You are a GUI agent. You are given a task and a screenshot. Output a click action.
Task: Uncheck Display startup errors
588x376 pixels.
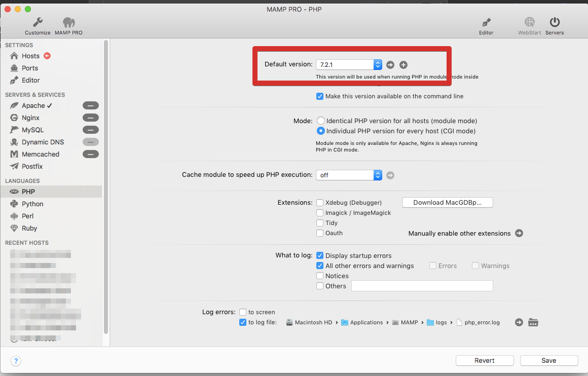pyautogui.click(x=320, y=256)
